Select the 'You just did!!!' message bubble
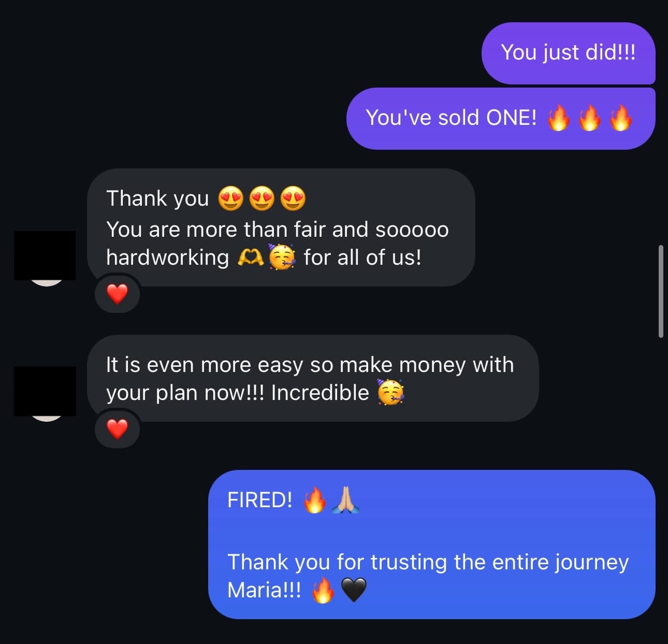Screen dimensions: 668x644 pos(568,53)
